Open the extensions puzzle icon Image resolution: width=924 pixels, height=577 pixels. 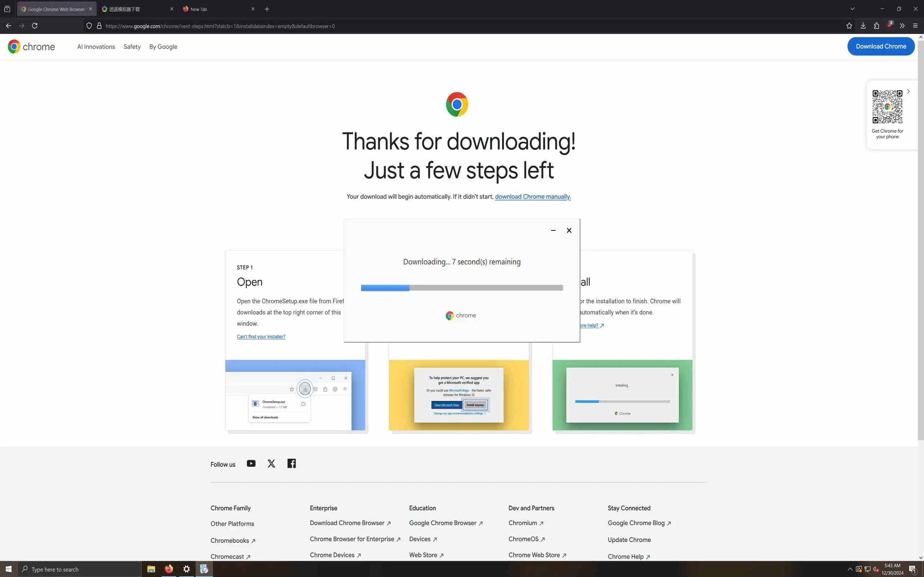[876, 26]
